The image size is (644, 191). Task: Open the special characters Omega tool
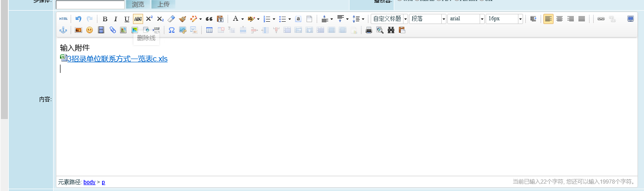pyautogui.click(x=172, y=30)
